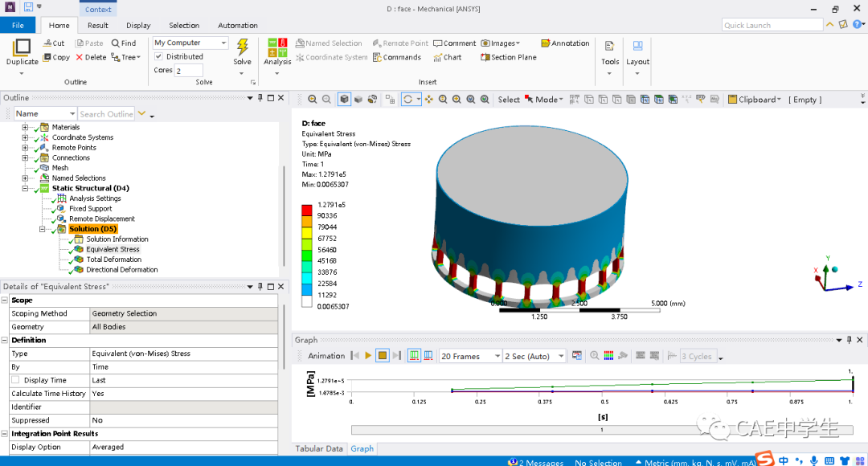Add a Section Plane from the ribbon
Screen dimensions: 868x466
click(508, 57)
